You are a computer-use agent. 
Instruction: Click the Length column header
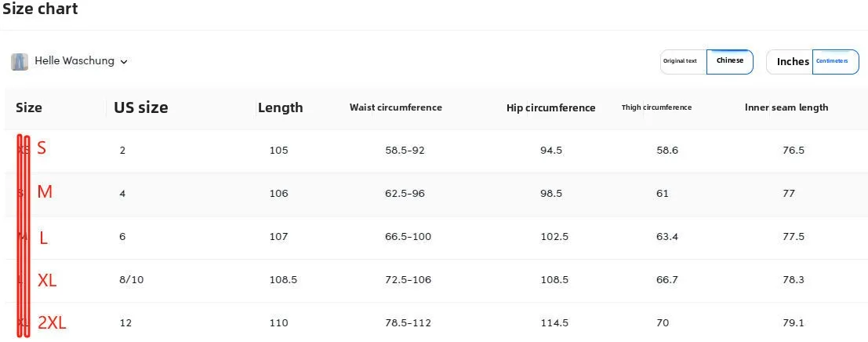[x=280, y=107]
